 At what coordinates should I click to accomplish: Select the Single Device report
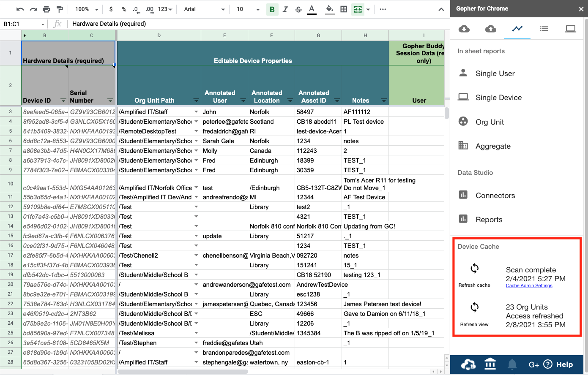click(x=498, y=98)
